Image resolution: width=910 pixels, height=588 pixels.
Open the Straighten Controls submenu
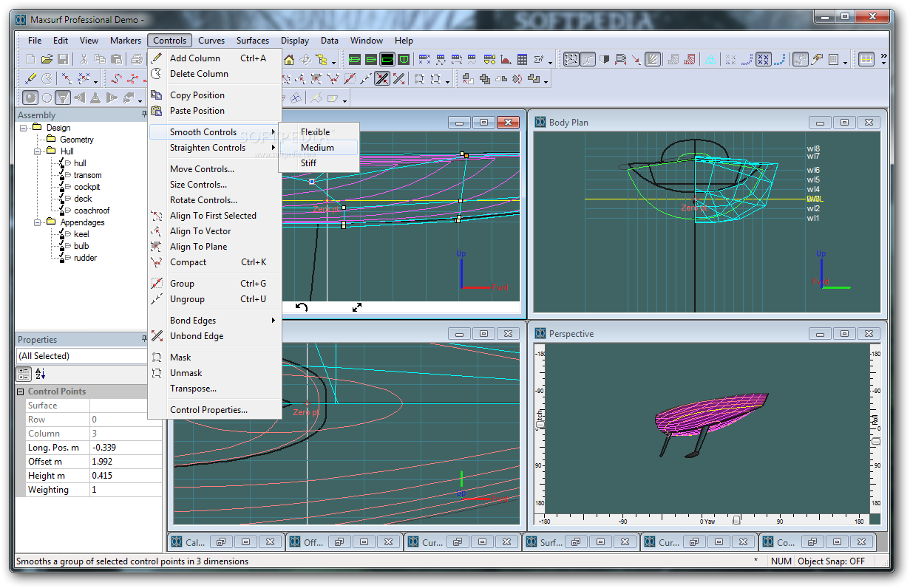pyautogui.click(x=214, y=148)
